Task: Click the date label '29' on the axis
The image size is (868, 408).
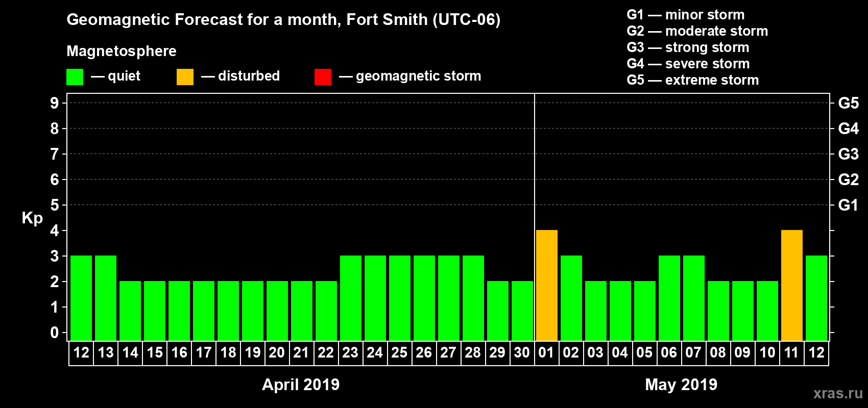Action: click(498, 353)
